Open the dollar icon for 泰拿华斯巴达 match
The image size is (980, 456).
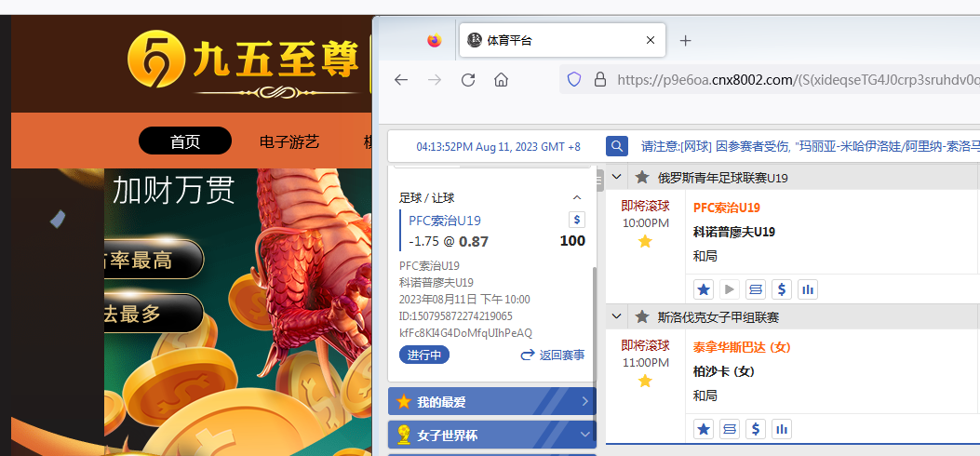coord(756,429)
